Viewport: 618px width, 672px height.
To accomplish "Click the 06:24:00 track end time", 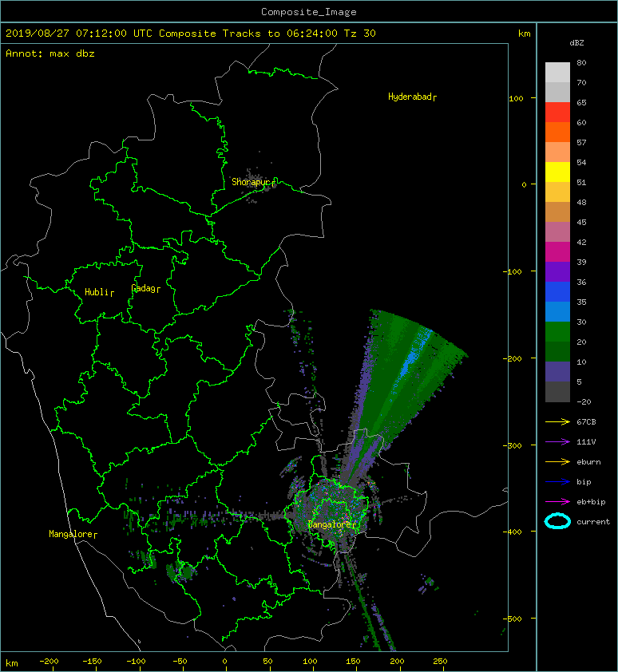I will coord(312,34).
